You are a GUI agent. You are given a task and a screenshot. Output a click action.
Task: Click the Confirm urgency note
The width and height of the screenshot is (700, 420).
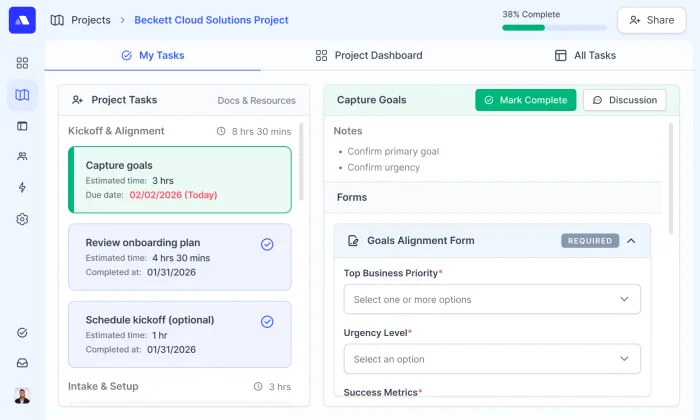pos(383,167)
